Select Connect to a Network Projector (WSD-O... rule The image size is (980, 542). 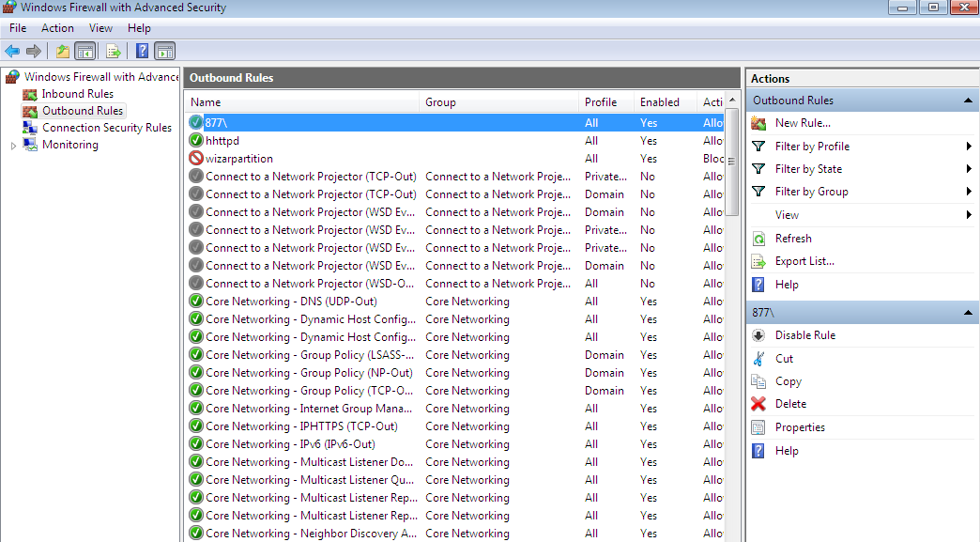[455, 283]
